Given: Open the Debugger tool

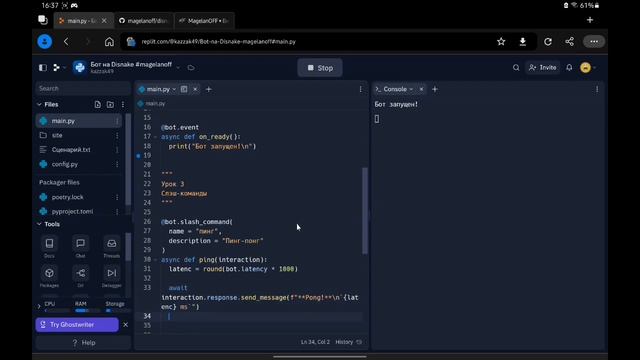Looking at the screenshot, I should tap(111, 276).
